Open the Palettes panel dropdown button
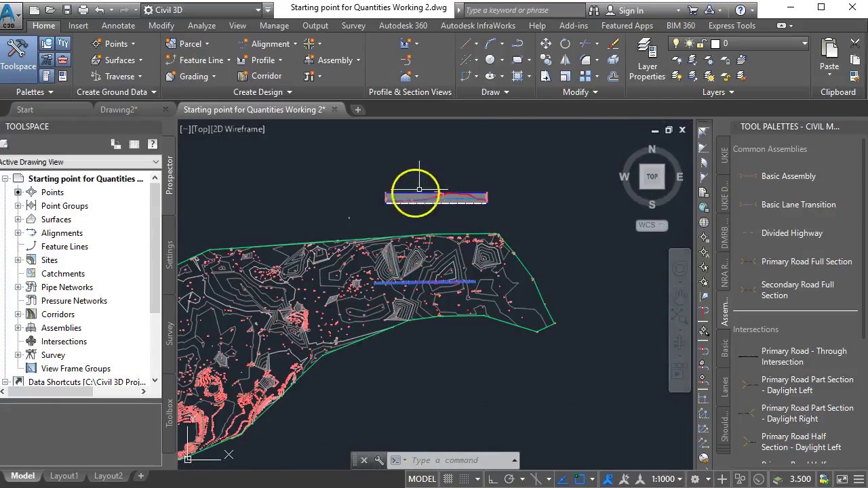Screen dimensions: 868x488 35,92
